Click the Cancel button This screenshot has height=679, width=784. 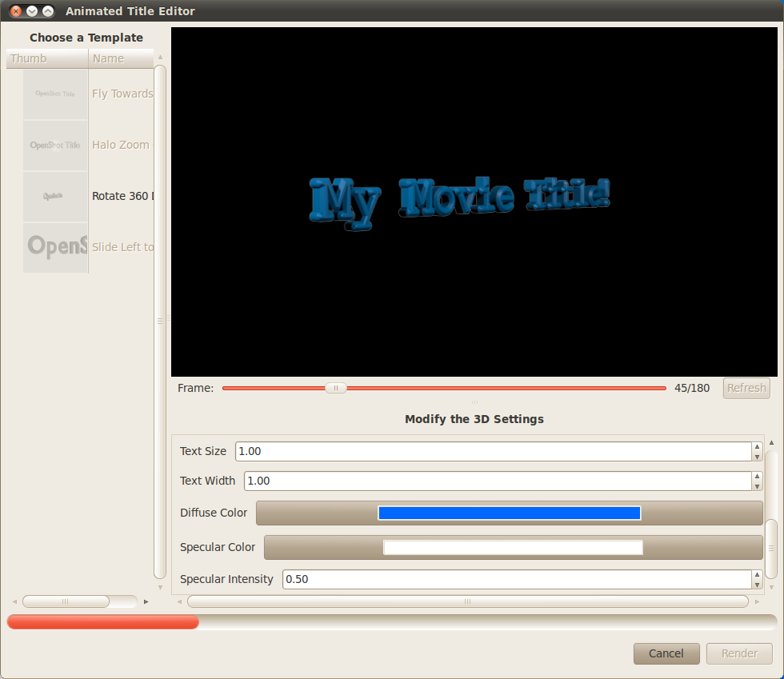[666, 653]
